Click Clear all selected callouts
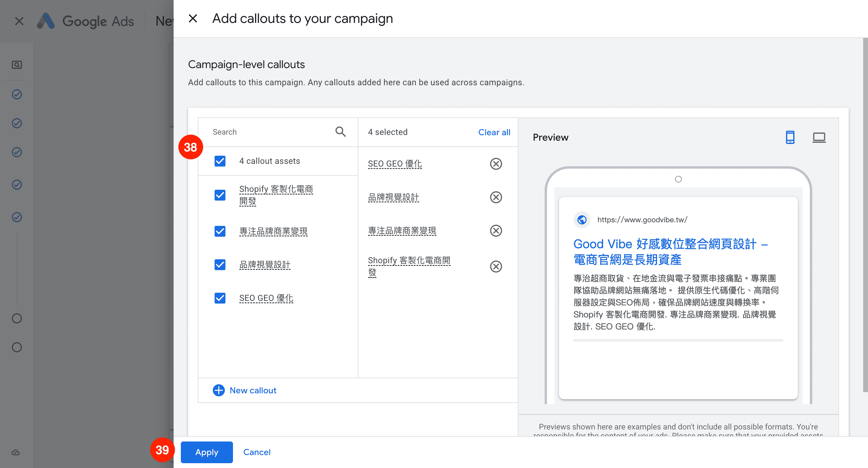Image resolution: width=868 pixels, height=468 pixels. pyautogui.click(x=494, y=132)
